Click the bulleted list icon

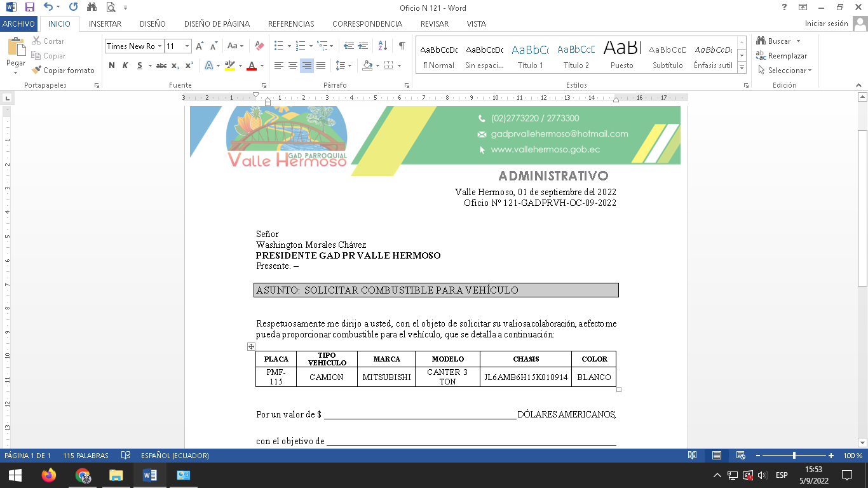tap(278, 46)
